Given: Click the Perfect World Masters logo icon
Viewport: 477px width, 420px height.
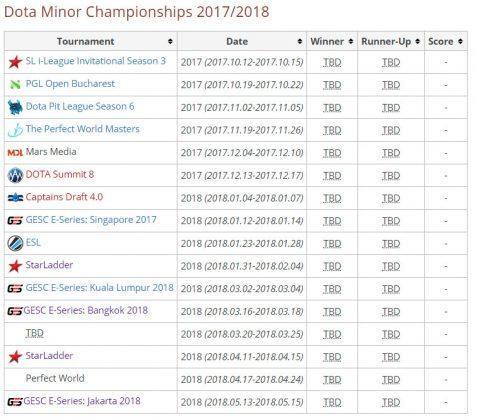Looking at the screenshot, I should 15,130.
